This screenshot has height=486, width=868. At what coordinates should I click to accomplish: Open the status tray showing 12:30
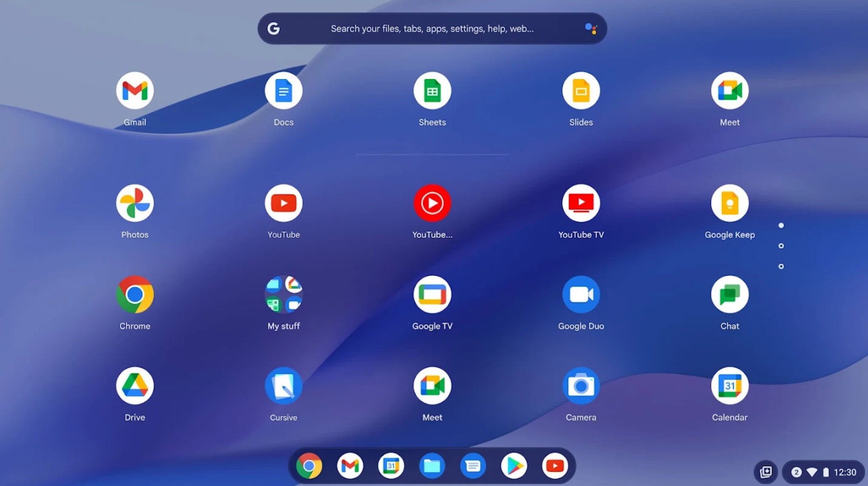pyautogui.click(x=824, y=472)
